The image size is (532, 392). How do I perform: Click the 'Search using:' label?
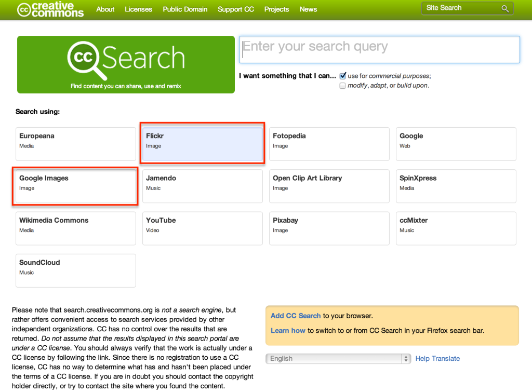(x=37, y=112)
